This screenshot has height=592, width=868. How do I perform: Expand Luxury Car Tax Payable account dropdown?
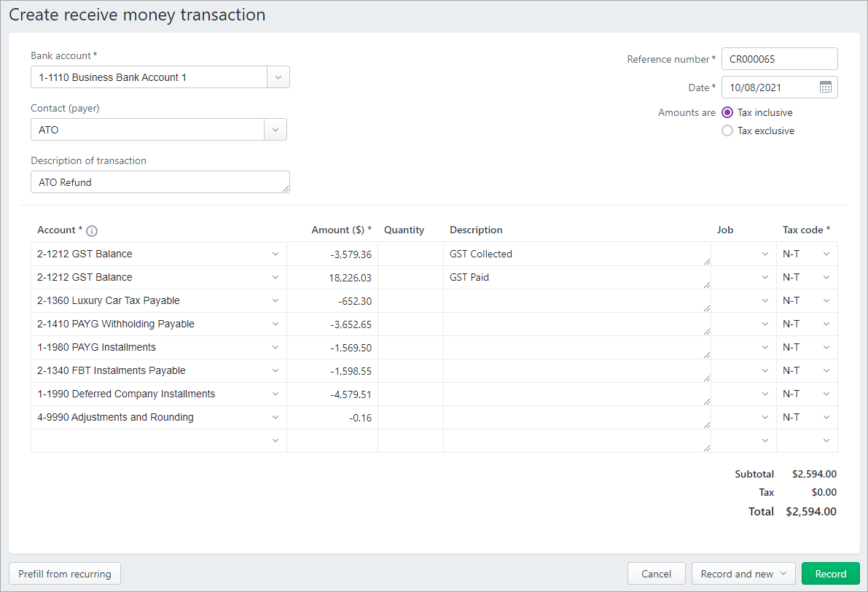point(275,301)
